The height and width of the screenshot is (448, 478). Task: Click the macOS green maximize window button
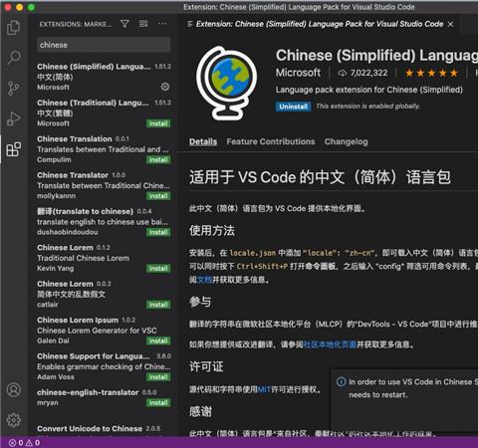pos(31,7)
